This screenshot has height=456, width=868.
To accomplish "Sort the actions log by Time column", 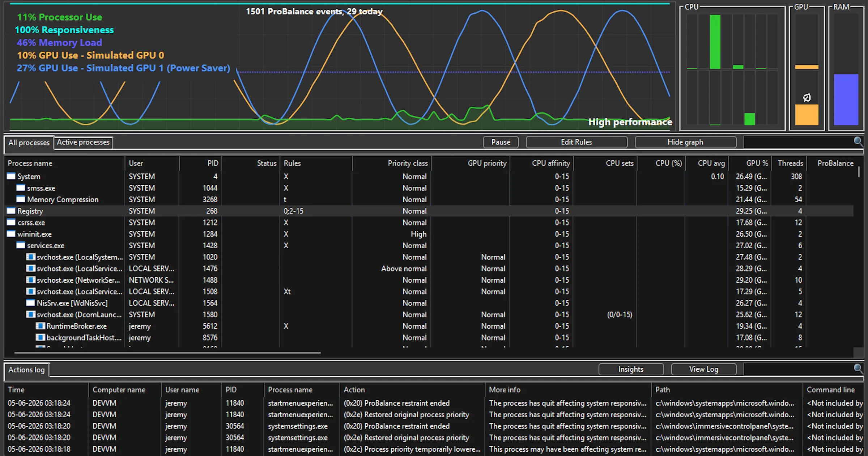I will [x=46, y=390].
